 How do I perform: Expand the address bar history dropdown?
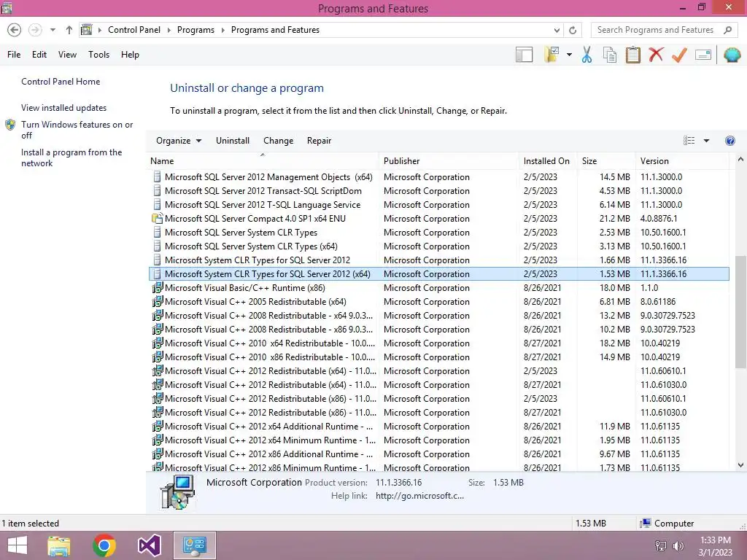(557, 30)
